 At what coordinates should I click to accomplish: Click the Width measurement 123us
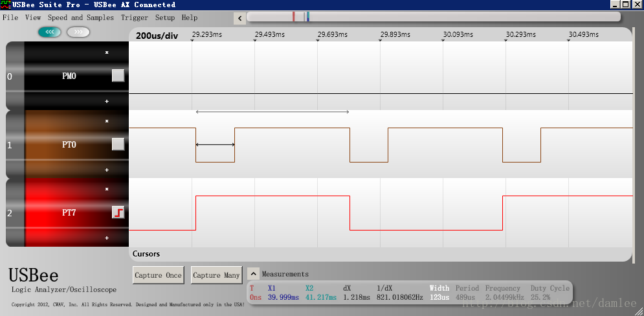439,297
